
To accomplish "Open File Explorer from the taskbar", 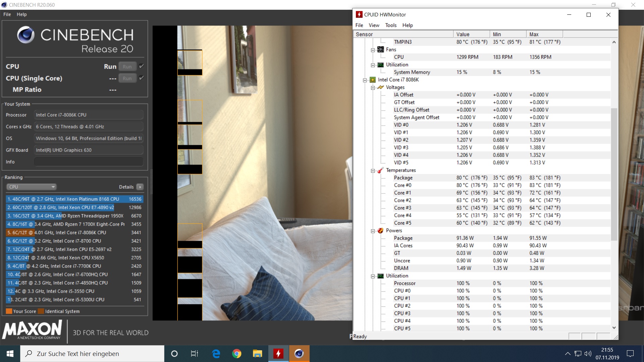I will [x=257, y=354].
